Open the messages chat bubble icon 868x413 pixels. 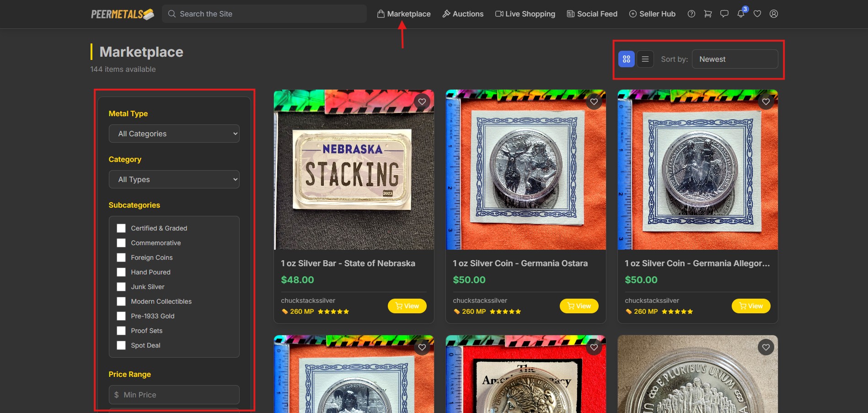point(724,14)
